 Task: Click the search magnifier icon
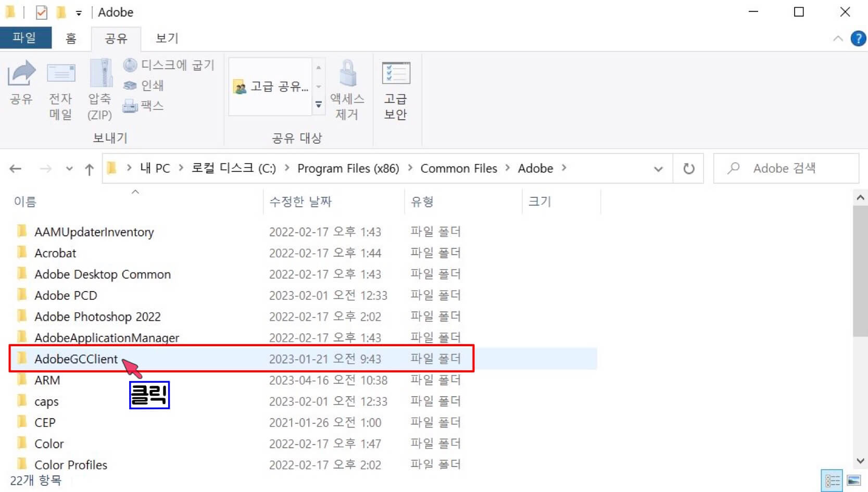pos(734,168)
